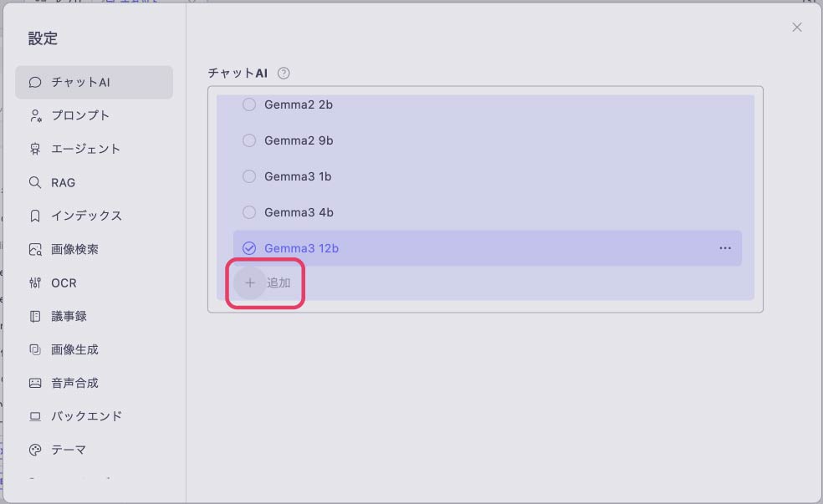
Task: Click the OCR sliders icon
Action: [35, 283]
